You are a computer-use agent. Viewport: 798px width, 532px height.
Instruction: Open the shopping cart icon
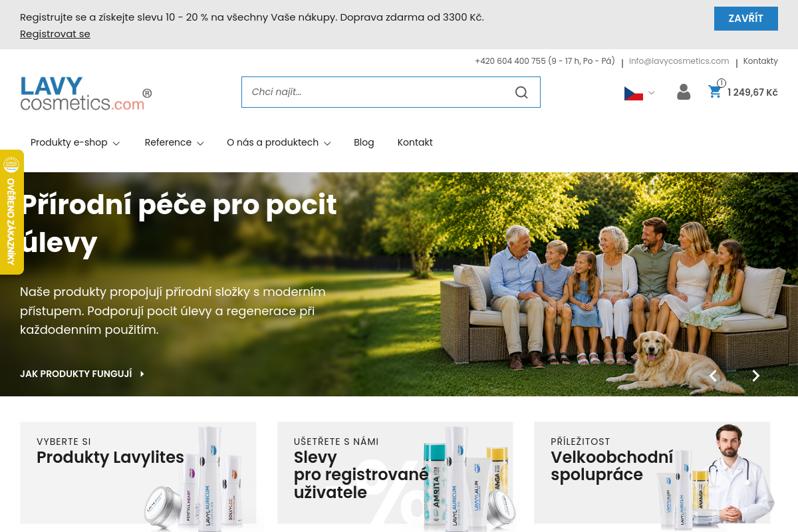coord(715,92)
